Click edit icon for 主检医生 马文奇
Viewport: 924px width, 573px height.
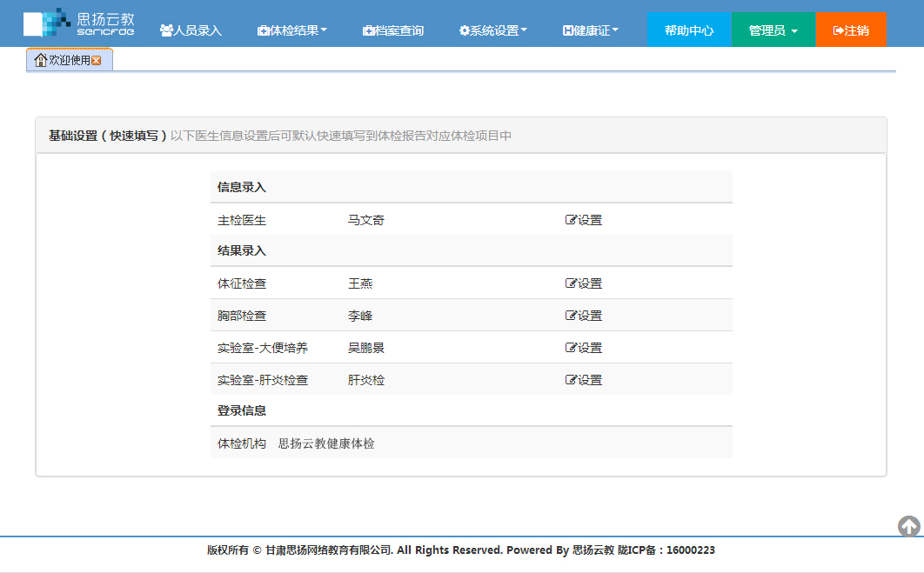[x=572, y=221]
